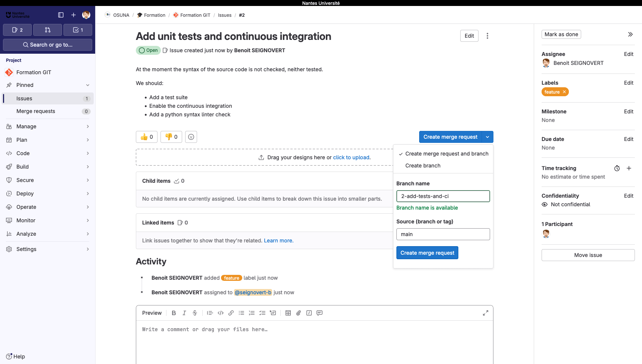Open assigned issues counter showing 2
Screen dimensions: 642x364
point(17,30)
